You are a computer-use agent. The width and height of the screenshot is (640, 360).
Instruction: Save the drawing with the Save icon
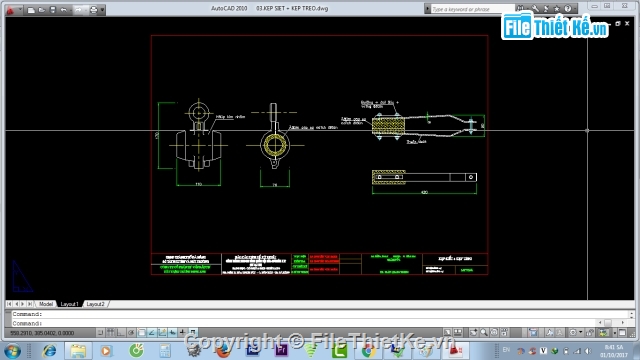coord(53,10)
